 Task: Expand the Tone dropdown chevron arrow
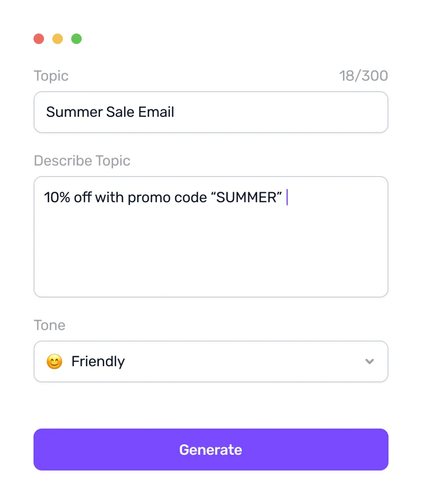(x=370, y=361)
